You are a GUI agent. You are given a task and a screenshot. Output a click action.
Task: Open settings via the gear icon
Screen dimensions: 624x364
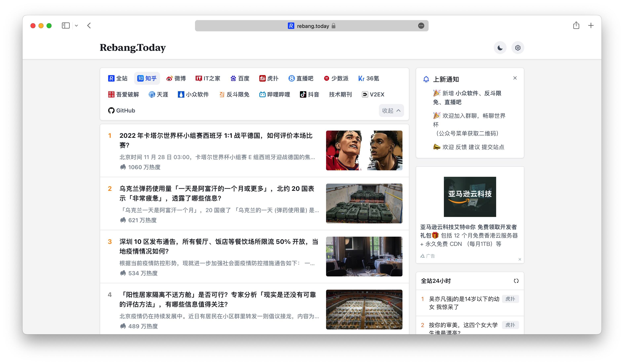click(x=517, y=48)
